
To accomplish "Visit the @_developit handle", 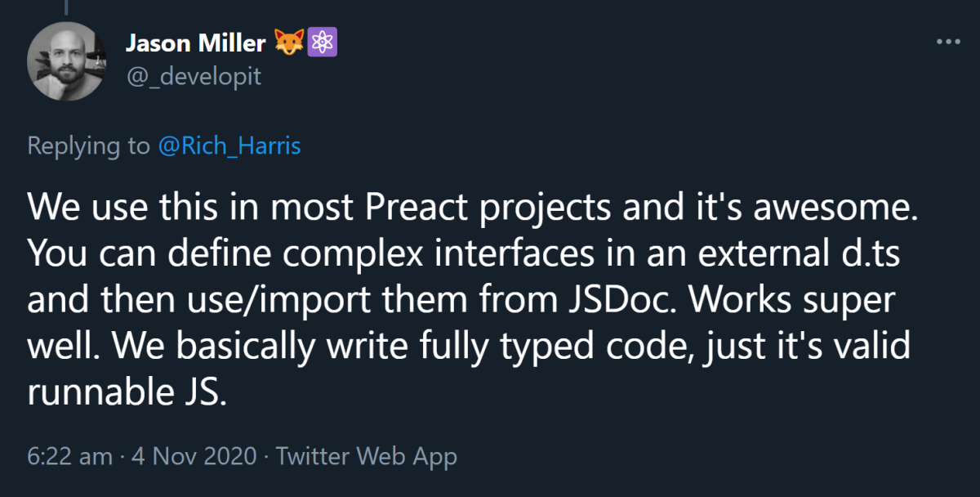I will (193, 76).
